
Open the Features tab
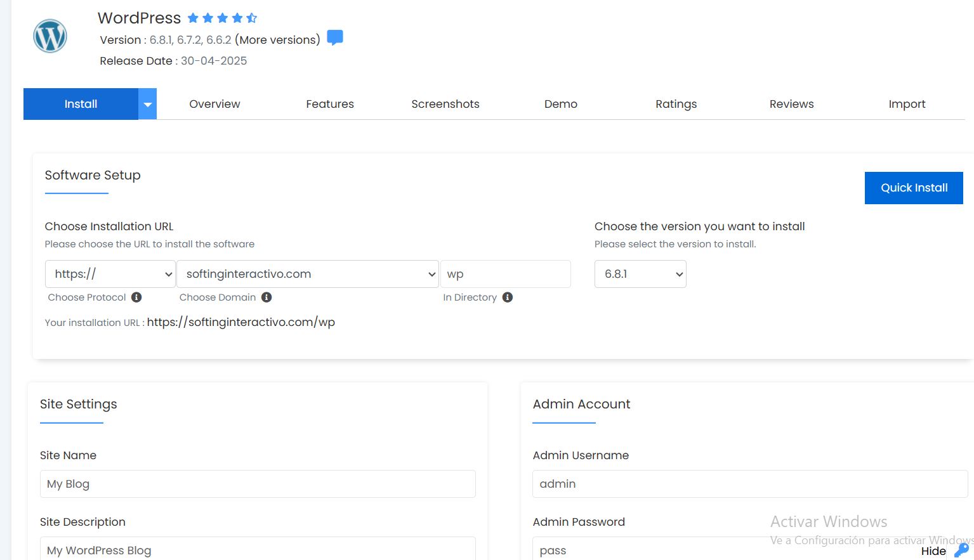[x=330, y=104]
